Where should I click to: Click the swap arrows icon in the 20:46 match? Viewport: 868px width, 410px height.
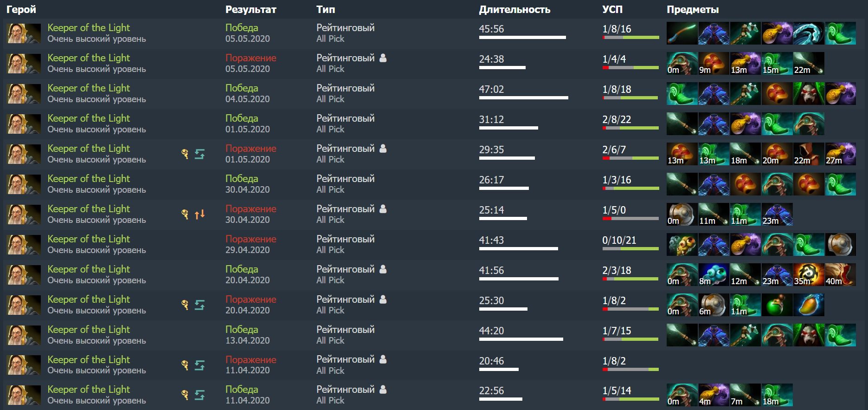(199, 365)
